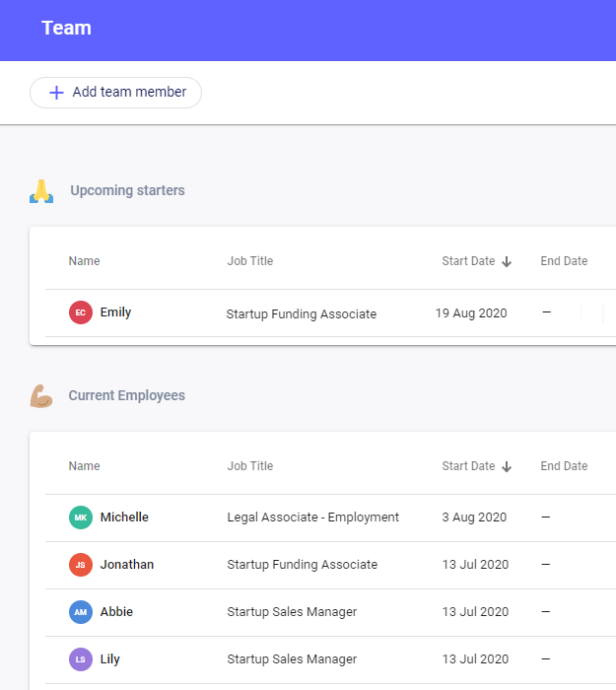The image size is (616, 690).
Task: Click the Team page title
Action: (66, 28)
